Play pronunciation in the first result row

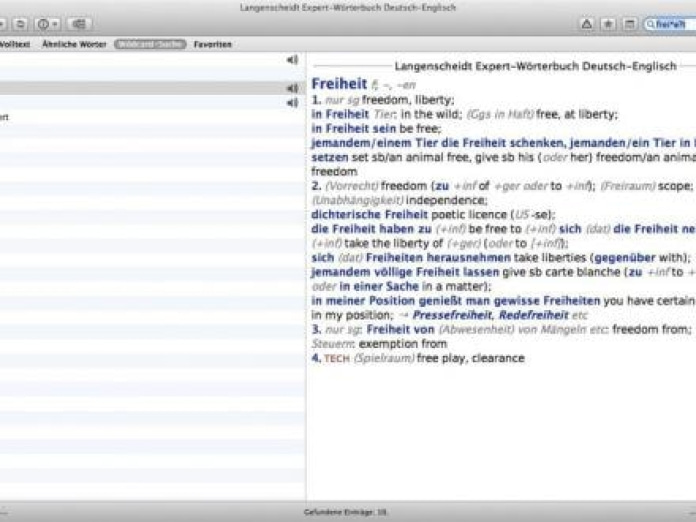point(292,59)
